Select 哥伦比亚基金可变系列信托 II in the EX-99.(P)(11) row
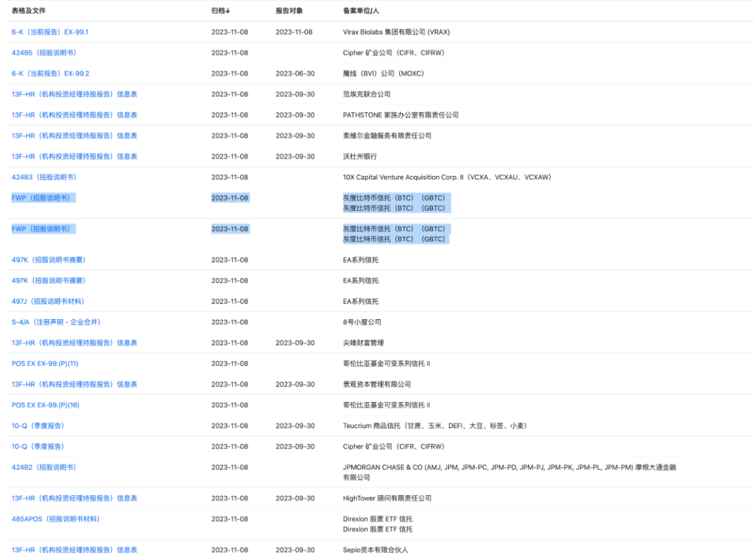The height and width of the screenshot is (560, 754). pos(387,363)
